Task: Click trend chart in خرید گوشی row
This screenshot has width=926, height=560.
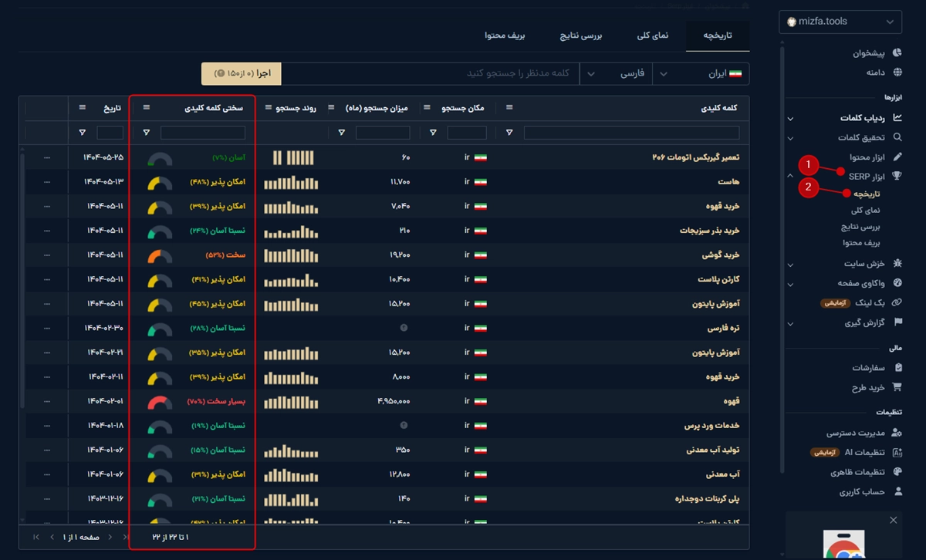Action: click(x=290, y=255)
